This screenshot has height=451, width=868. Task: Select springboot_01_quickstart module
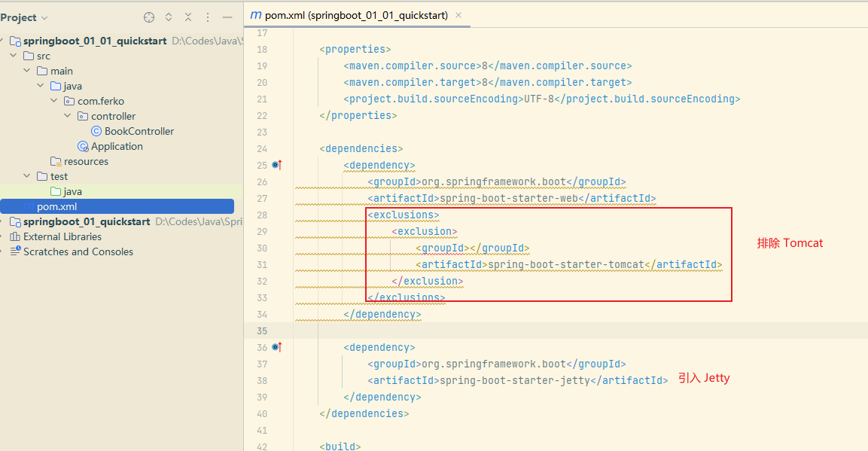[87, 221]
